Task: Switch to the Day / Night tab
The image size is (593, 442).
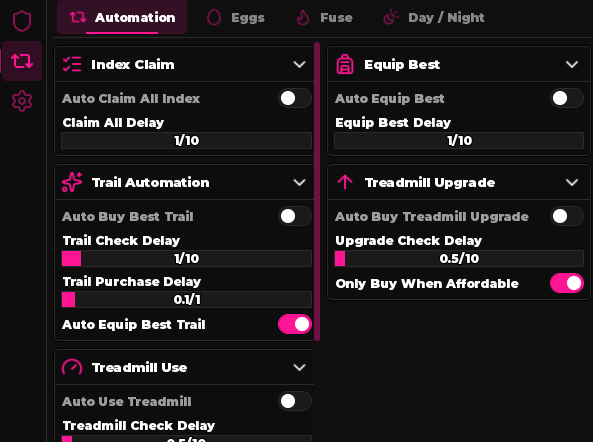Action: point(434,18)
